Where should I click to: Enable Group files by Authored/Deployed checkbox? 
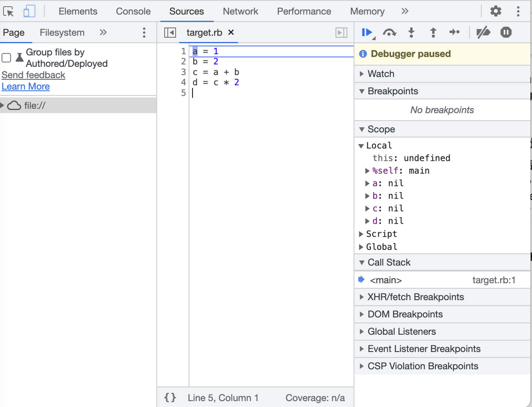point(7,58)
